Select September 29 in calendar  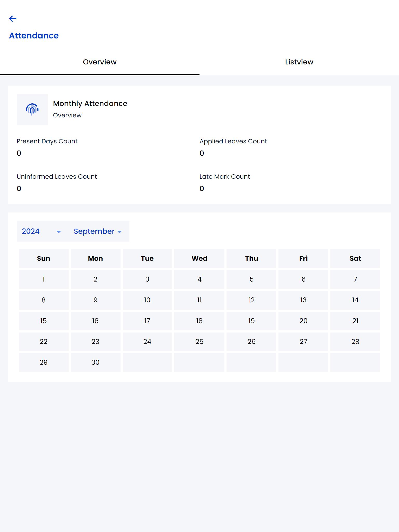(x=44, y=363)
